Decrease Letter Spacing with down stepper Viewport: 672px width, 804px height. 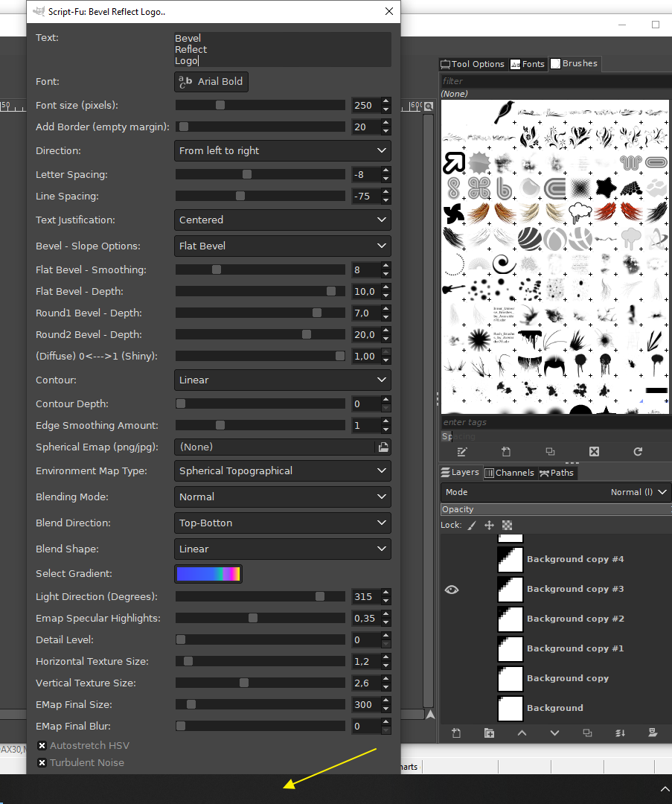tap(386, 179)
